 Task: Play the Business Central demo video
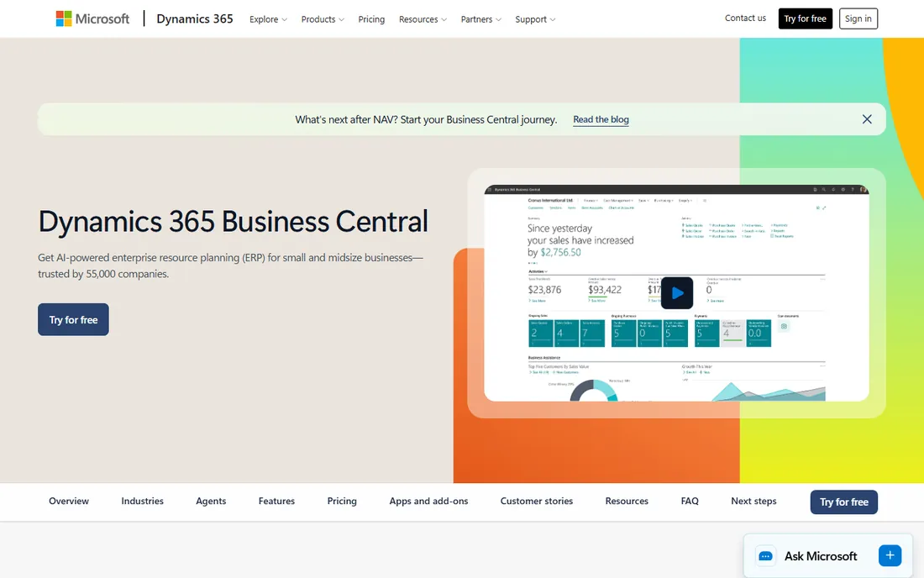[676, 293]
